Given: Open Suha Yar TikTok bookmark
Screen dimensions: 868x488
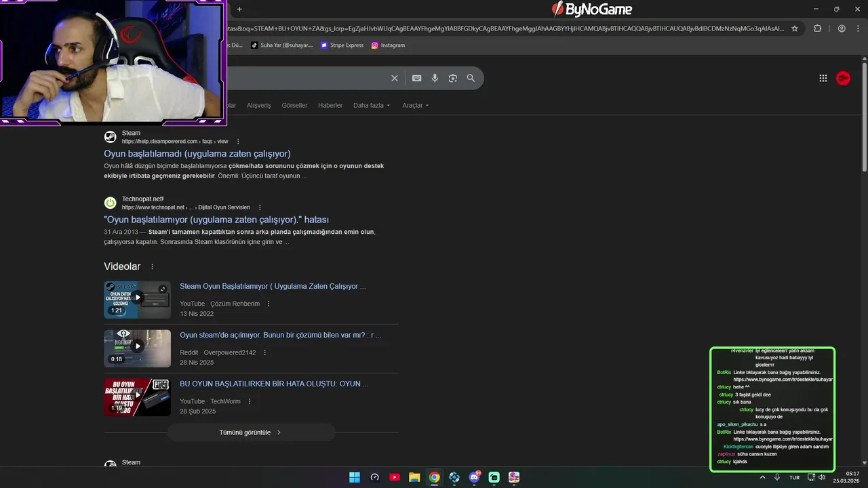Looking at the screenshot, I should click(282, 45).
